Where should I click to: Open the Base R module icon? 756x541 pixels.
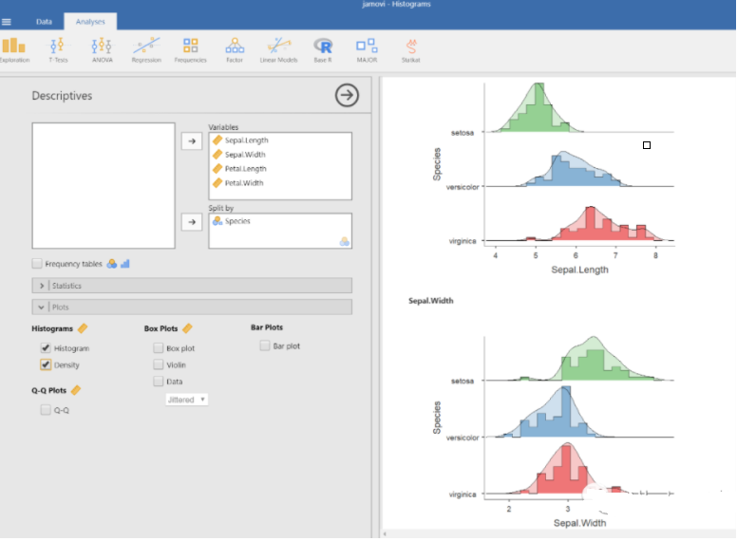(x=323, y=48)
